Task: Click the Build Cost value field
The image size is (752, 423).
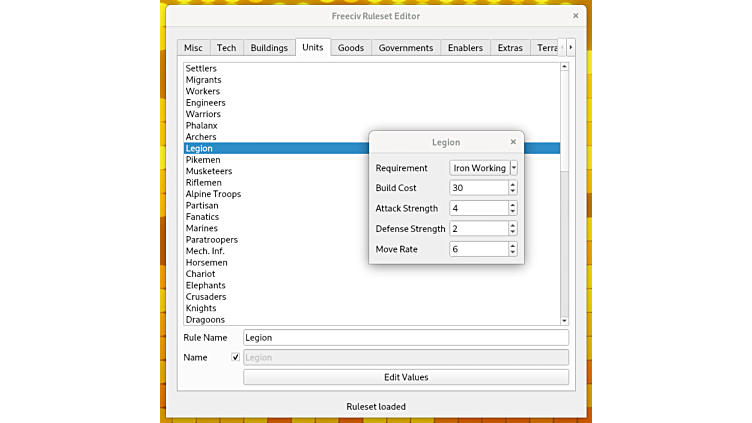Action: [478, 188]
